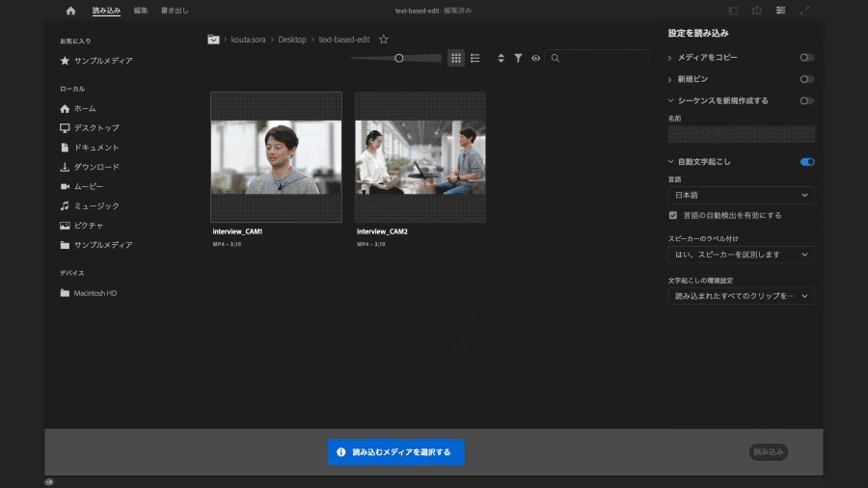Click the media search field
This screenshot has width=868, height=488.
pyautogui.click(x=597, y=58)
